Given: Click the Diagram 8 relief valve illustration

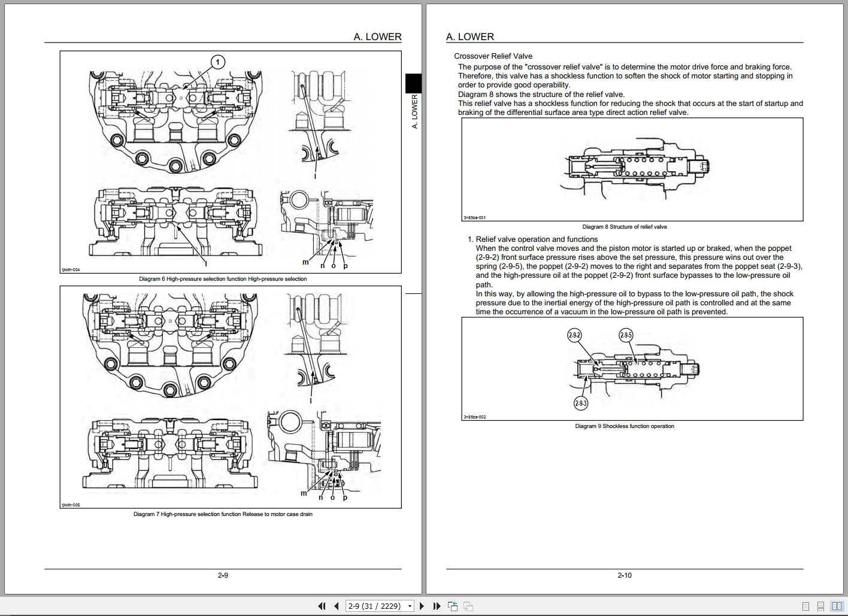Looking at the screenshot, I should [635, 168].
